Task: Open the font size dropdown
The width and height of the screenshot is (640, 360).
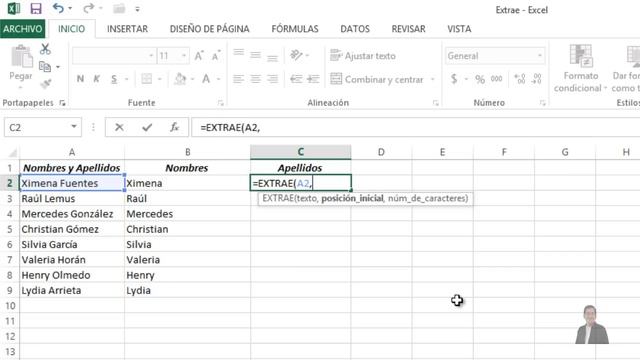Action: [184, 56]
